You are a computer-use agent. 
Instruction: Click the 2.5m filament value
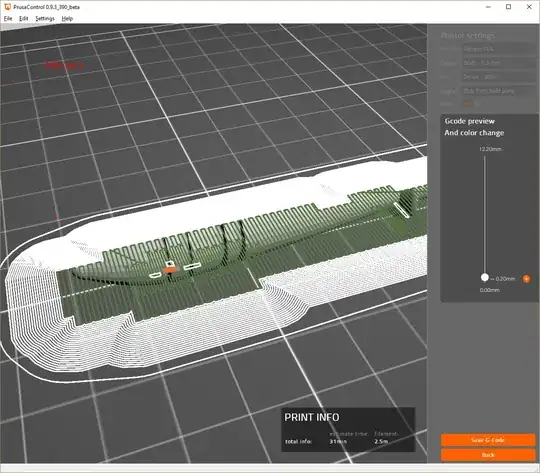(381, 441)
